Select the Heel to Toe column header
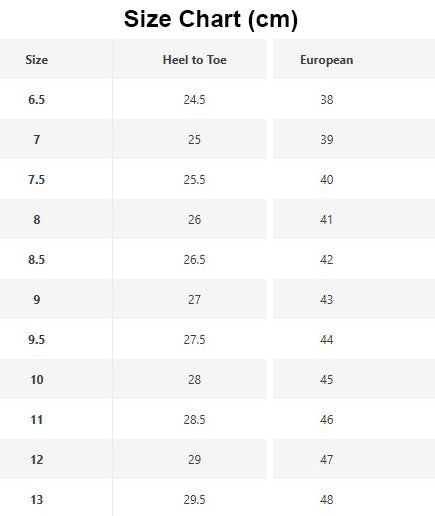 point(195,60)
